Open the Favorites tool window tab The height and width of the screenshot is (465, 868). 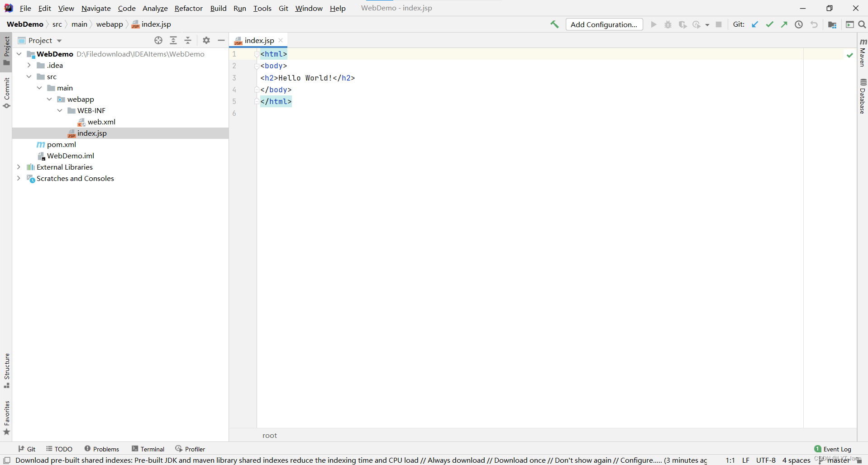(6, 418)
